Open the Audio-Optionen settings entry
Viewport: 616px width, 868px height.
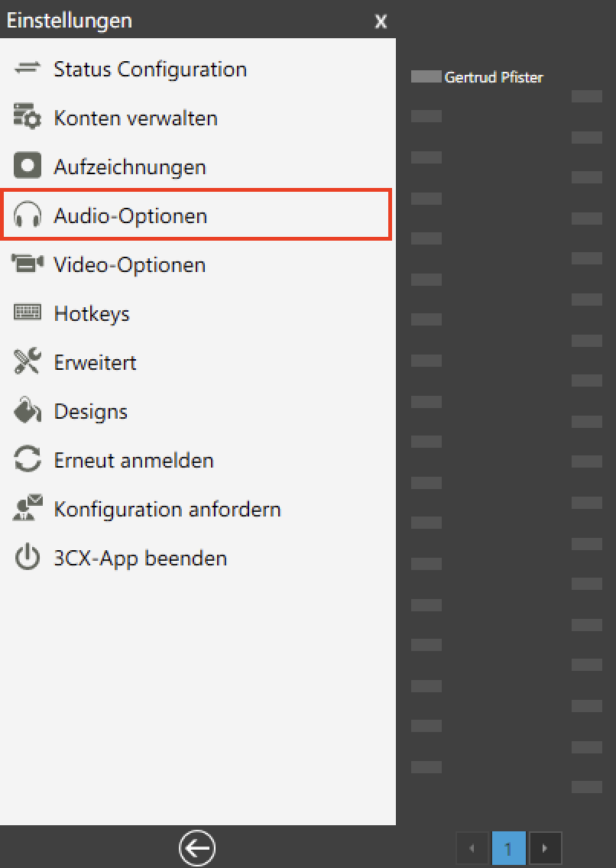point(130,215)
